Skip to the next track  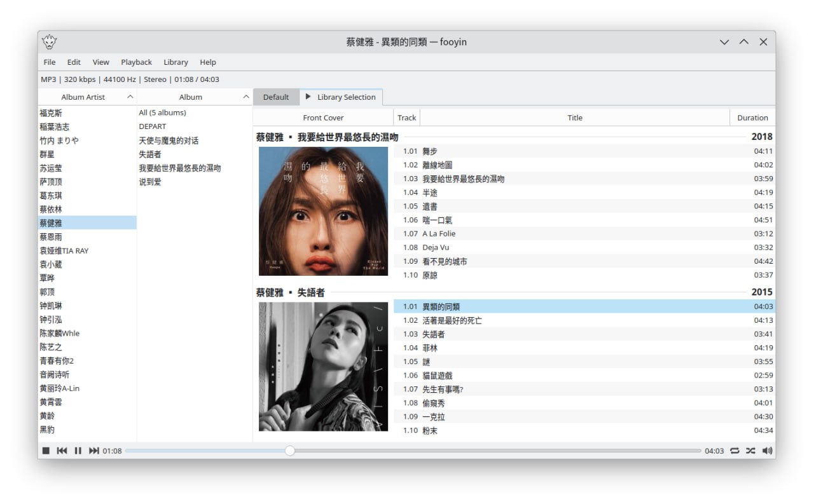[x=93, y=451]
